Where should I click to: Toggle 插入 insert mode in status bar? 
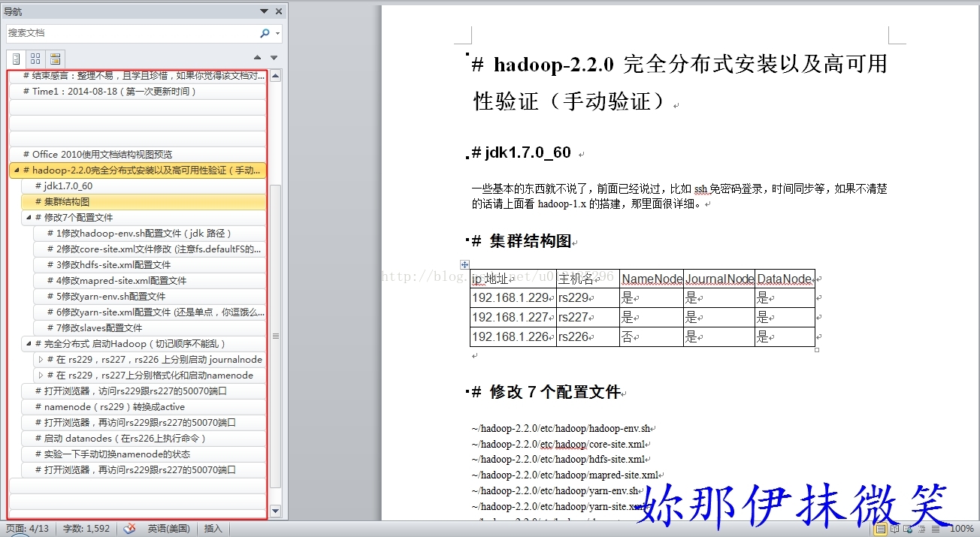click(213, 529)
